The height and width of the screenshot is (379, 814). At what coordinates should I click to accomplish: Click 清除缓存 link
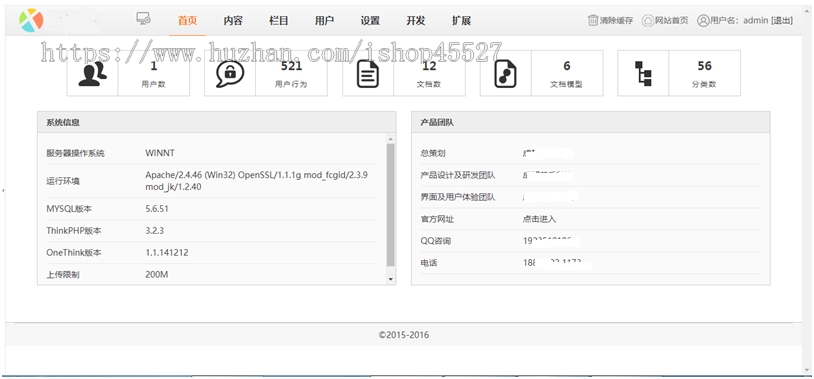(x=616, y=21)
